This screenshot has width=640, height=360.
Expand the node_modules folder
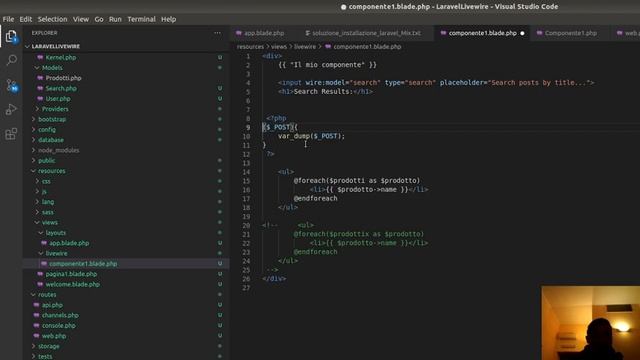pos(58,150)
